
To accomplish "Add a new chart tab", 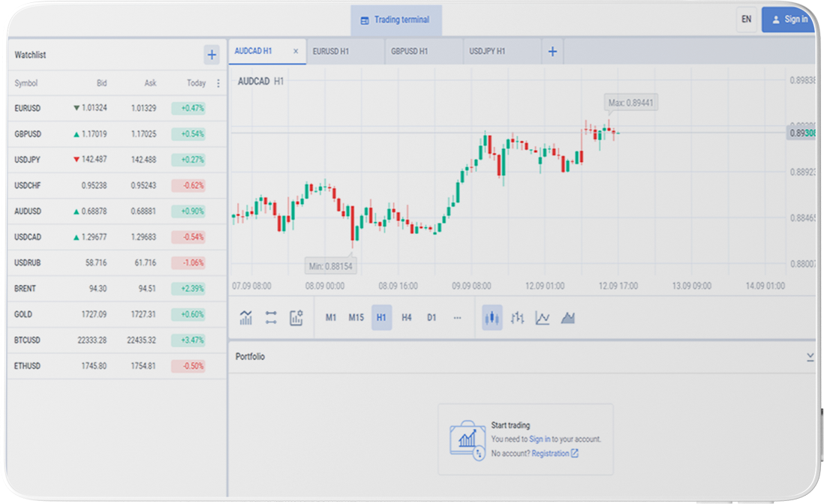I will [x=552, y=51].
